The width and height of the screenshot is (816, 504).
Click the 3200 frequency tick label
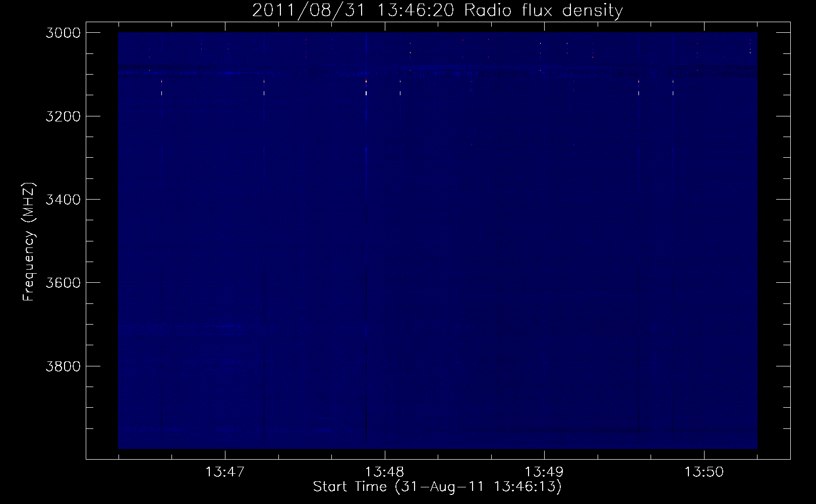click(63, 116)
